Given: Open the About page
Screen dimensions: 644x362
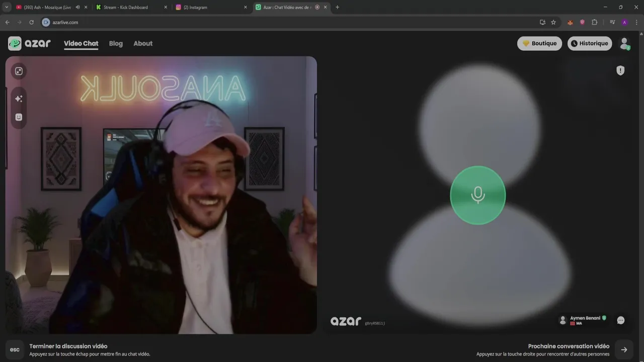Looking at the screenshot, I should 143,43.
